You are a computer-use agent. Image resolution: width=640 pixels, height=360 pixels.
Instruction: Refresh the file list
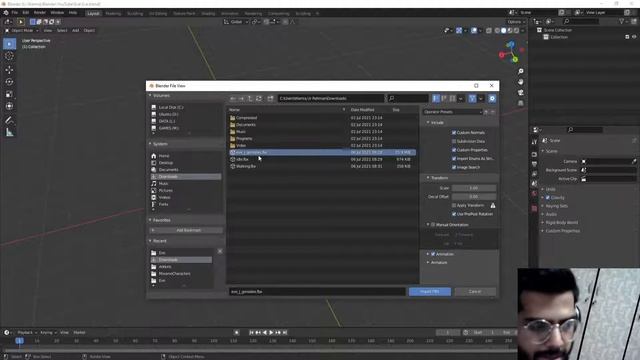tap(259, 98)
